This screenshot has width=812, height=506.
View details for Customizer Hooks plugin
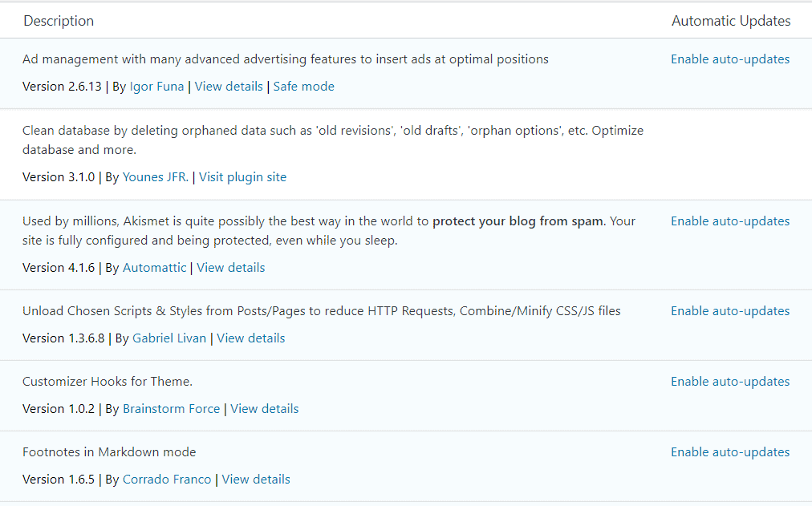click(264, 409)
